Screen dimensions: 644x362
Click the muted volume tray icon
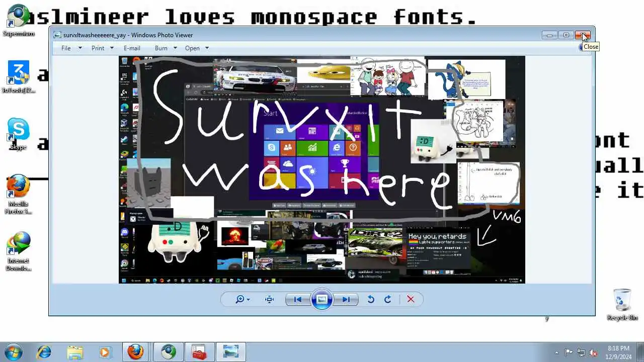click(594, 352)
